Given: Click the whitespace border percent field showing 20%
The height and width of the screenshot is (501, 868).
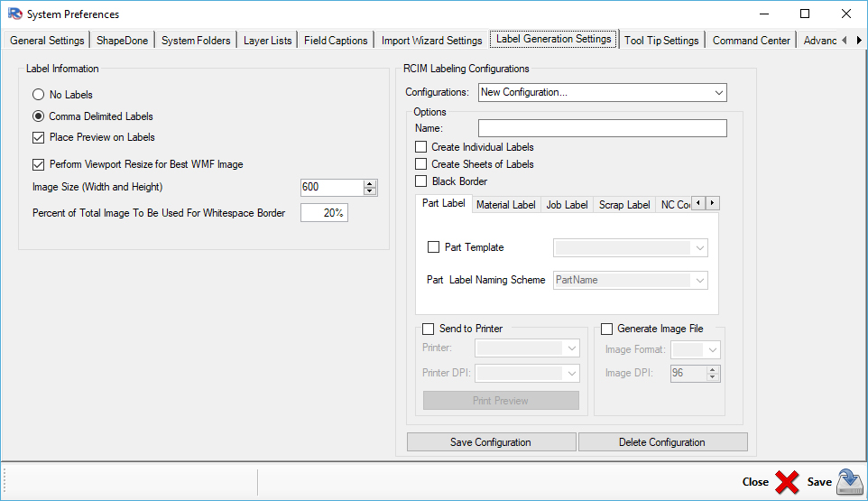Looking at the screenshot, I should [324, 213].
